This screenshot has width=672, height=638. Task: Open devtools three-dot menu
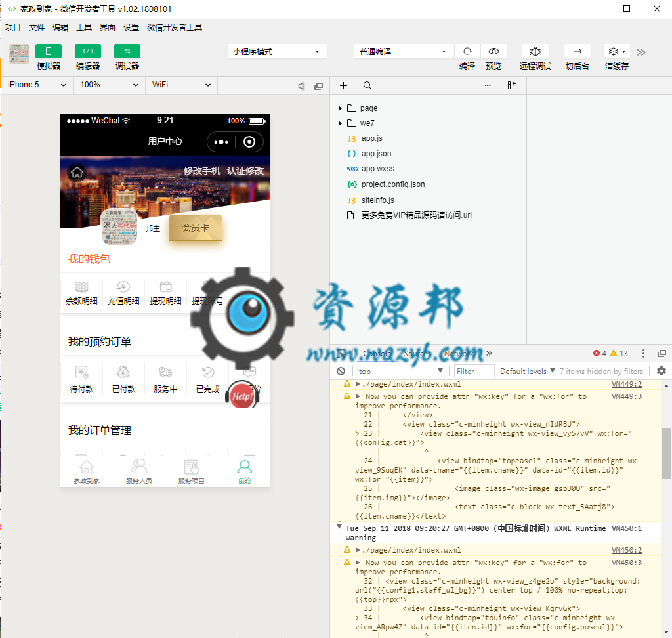coord(643,353)
